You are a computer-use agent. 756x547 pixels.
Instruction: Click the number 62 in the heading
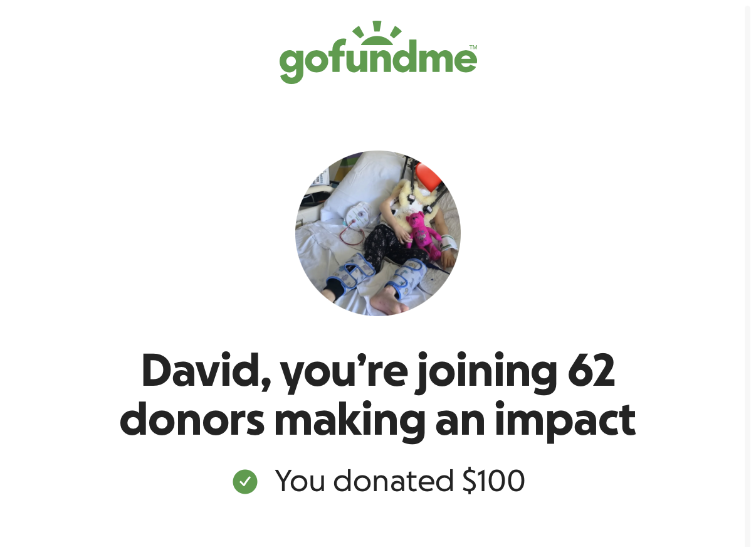pyautogui.click(x=591, y=370)
